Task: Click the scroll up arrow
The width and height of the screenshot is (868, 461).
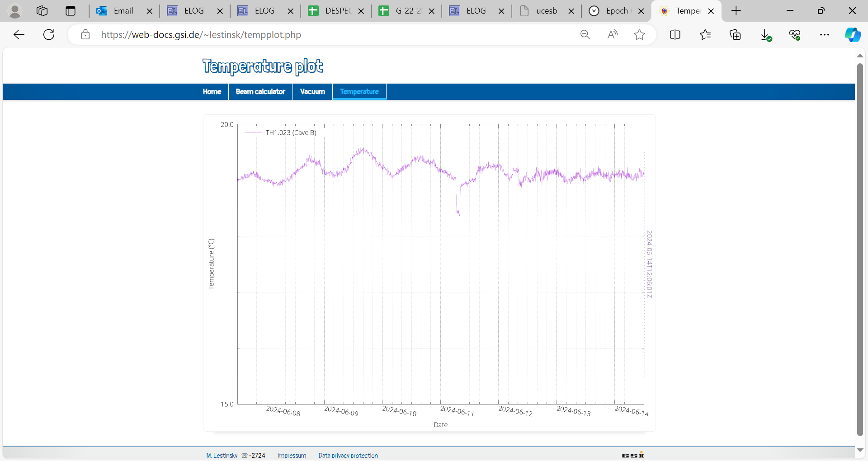Action: tap(860, 56)
